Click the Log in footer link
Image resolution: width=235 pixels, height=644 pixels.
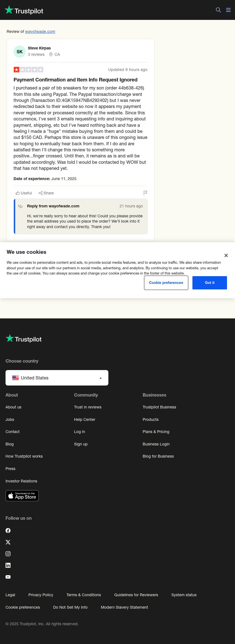pos(79,432)
